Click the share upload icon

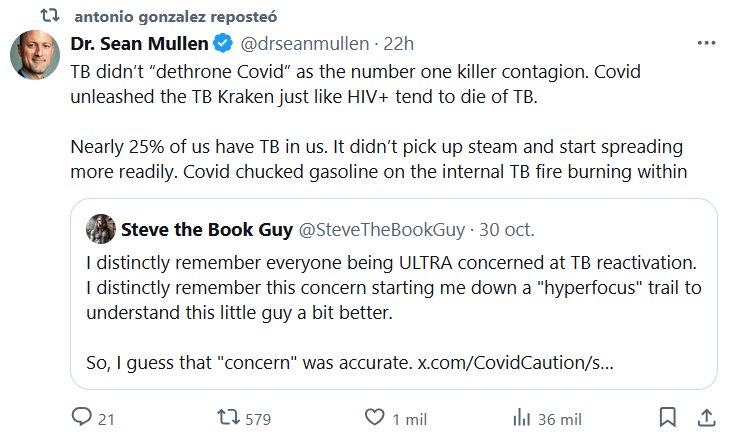705,417
